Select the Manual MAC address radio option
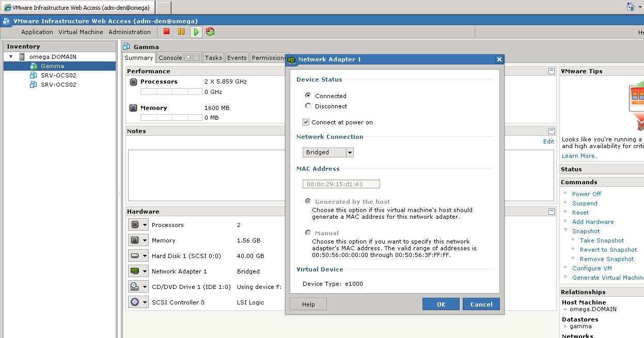Screen dimensions: 644x338 [x=308, y=233]
